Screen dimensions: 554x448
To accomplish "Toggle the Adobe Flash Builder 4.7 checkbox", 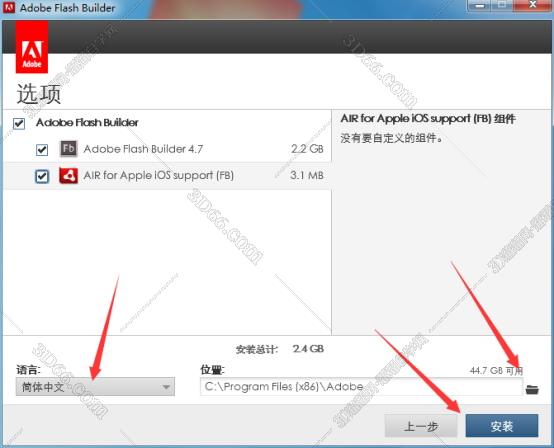I will (x=42, y=149).
